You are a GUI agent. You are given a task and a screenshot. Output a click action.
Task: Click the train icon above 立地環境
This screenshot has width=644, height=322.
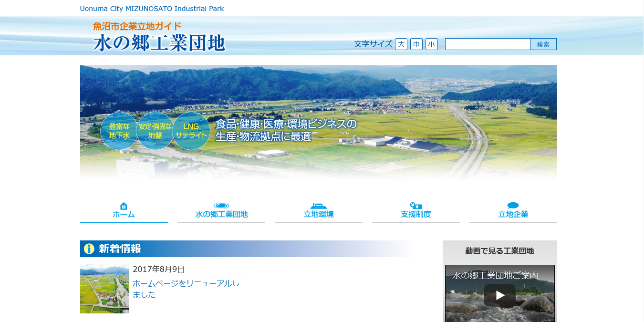click(x=319, y=206)
